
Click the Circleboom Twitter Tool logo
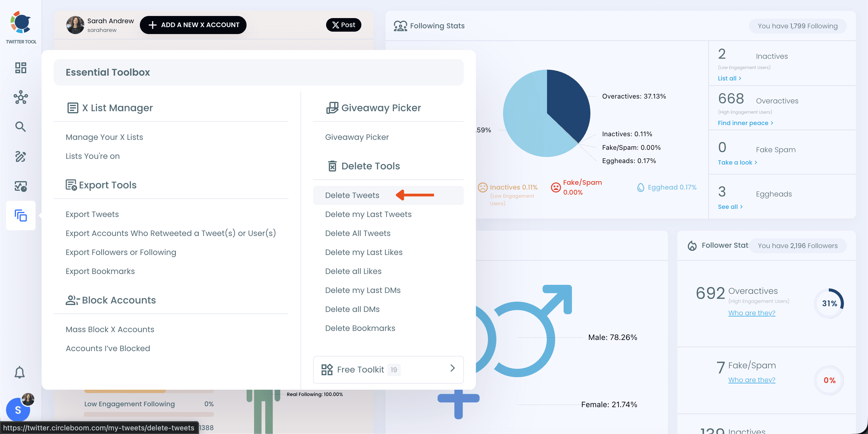21,23
